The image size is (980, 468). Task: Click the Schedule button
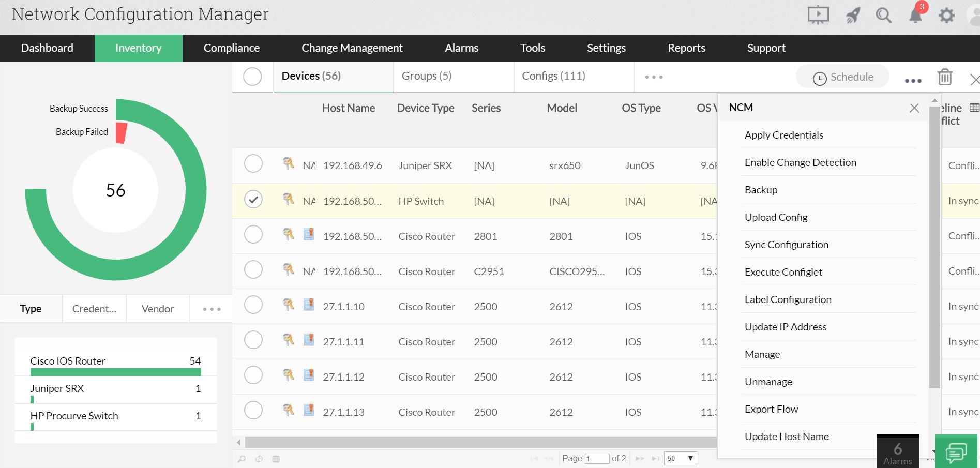coord(842,76)
